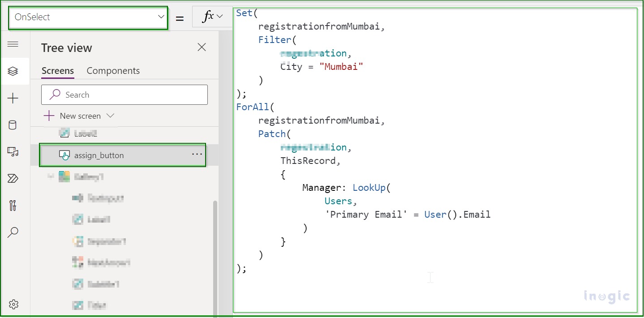Viewport: 644px width, 318px height.
Task: Select the Screens tab
Action: tap(57, 70)
